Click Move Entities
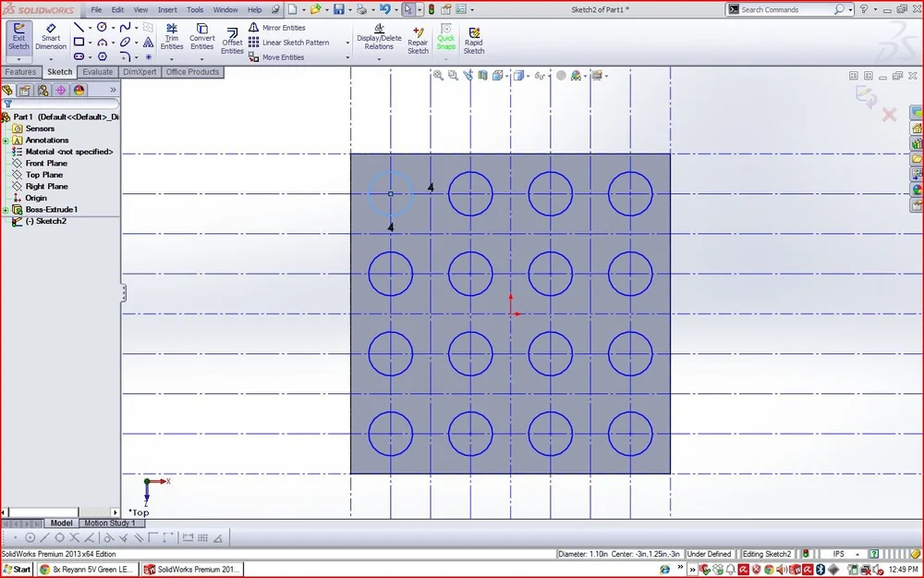 (277, 57)
